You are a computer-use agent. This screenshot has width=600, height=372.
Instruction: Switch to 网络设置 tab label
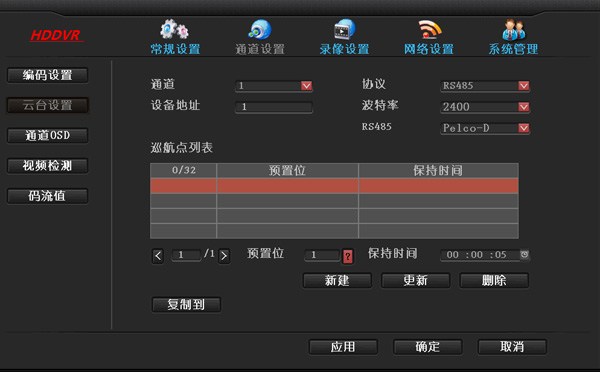pyautogui.click(x=429, y=49)
